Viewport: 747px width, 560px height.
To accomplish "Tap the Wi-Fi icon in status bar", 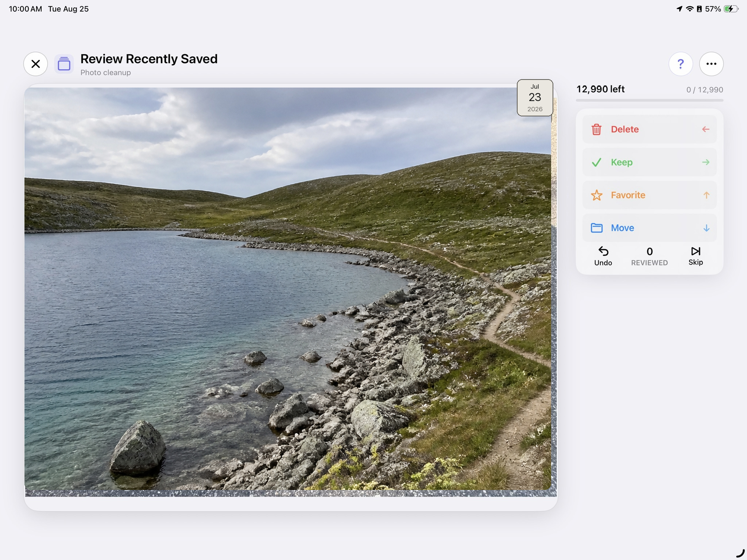I will tap(689, 9).
